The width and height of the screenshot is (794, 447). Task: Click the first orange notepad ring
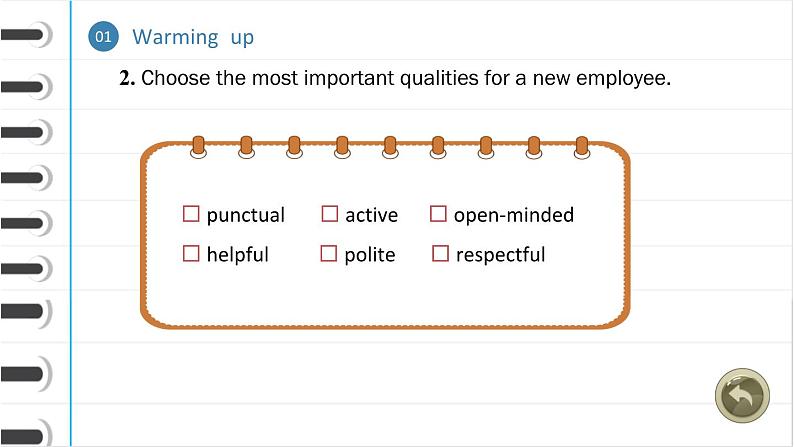click(198, 147)
